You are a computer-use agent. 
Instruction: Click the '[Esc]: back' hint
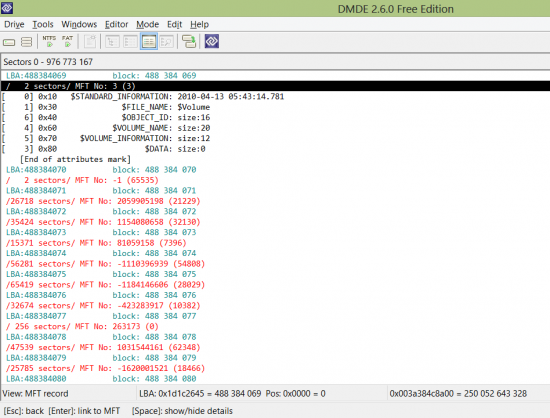(24, 411)
